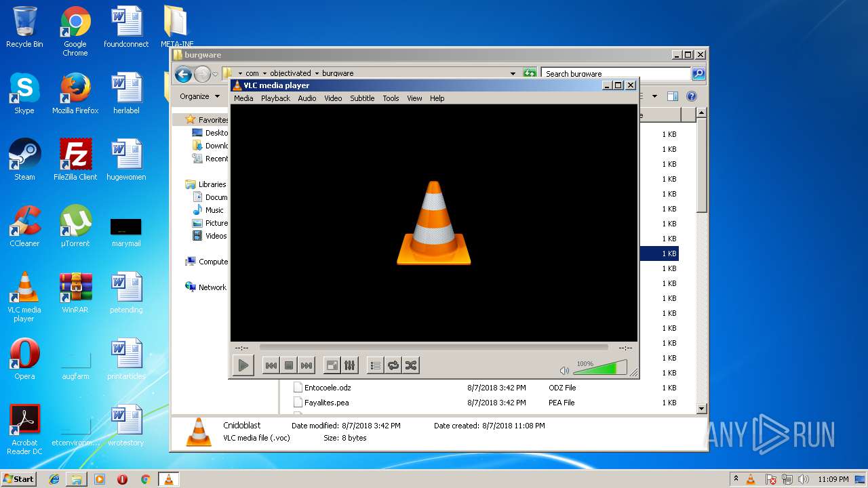Click Explorer refresh button
The image size is (868, 488).
tap(530, 73)
